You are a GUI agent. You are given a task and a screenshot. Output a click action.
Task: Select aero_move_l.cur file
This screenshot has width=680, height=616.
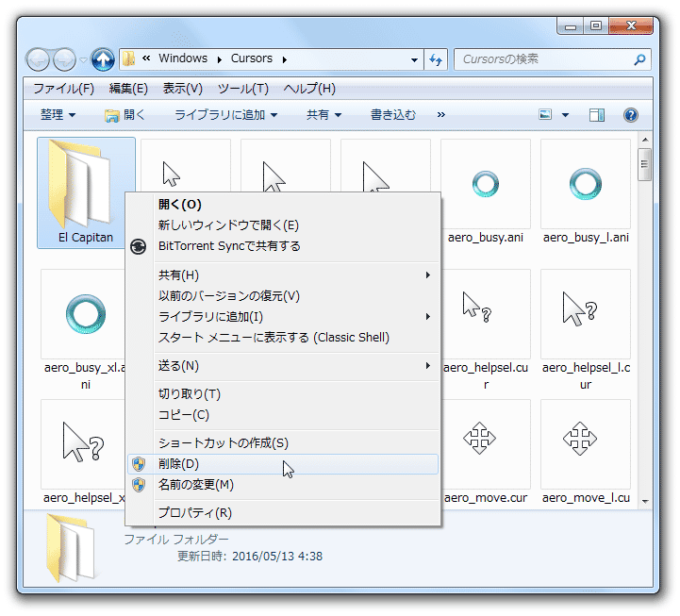[x=586, y=452]
